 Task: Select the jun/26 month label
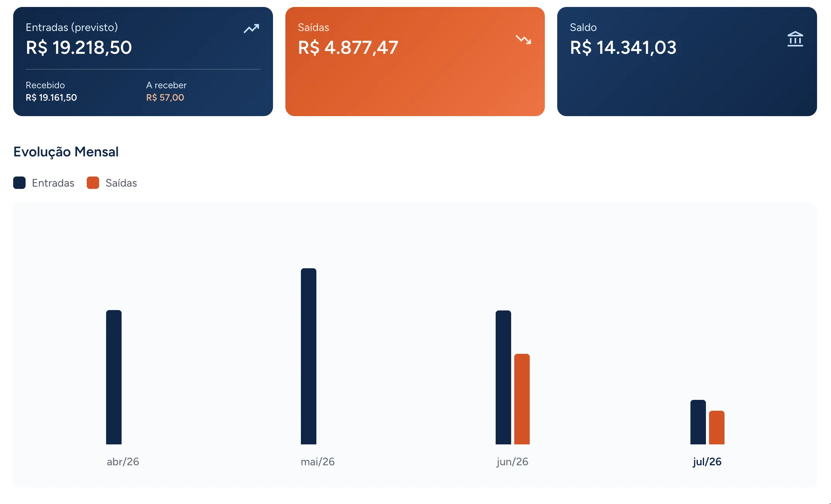[x=512, y=461]
